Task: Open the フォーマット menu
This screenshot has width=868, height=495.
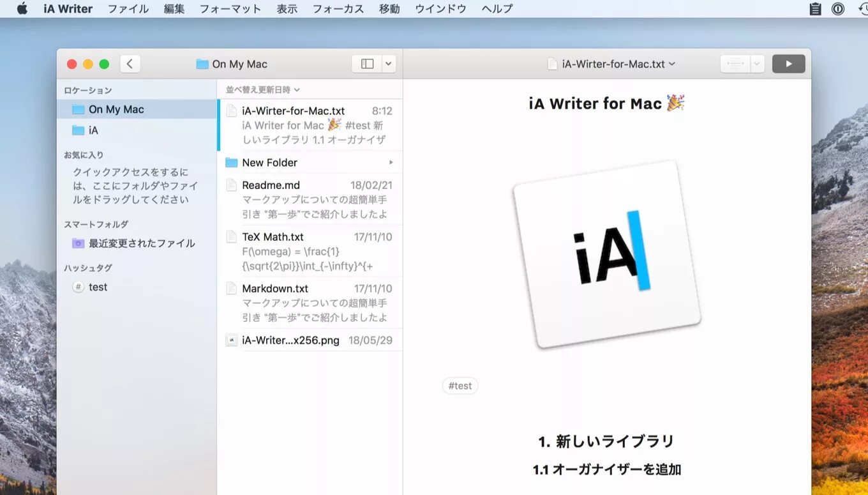Action: point(230,9)
